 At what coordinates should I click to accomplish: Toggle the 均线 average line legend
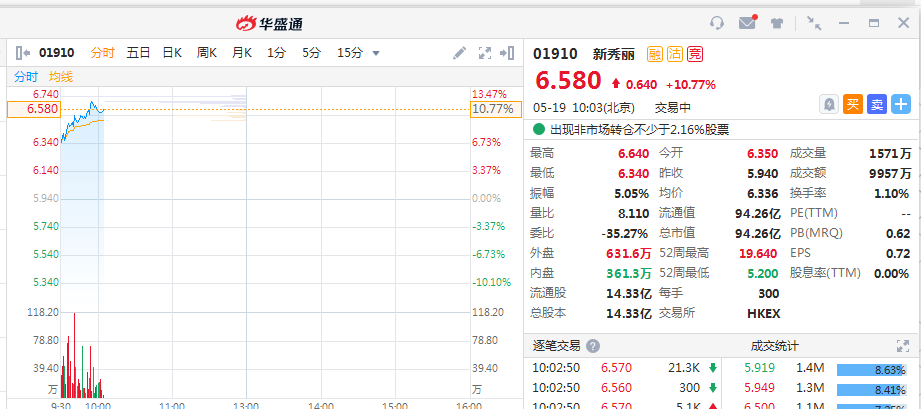click(x=60, y=76)
